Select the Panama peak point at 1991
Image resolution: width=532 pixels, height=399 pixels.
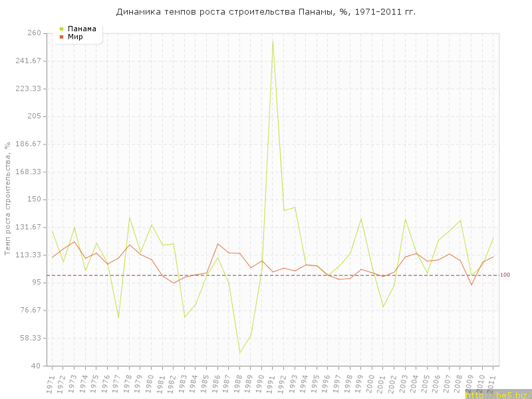click(x=273, y=41)
